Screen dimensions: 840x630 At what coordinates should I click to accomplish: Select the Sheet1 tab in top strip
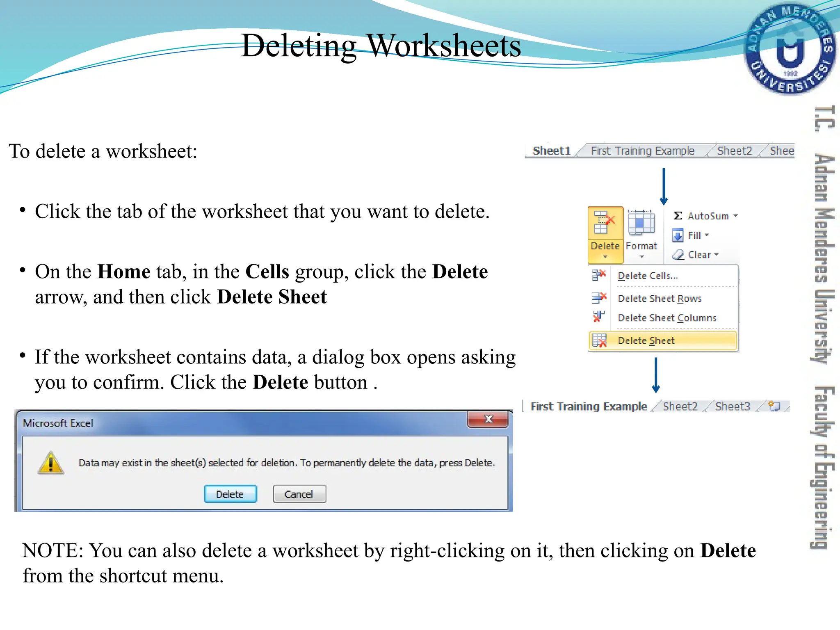click(551, 151)
